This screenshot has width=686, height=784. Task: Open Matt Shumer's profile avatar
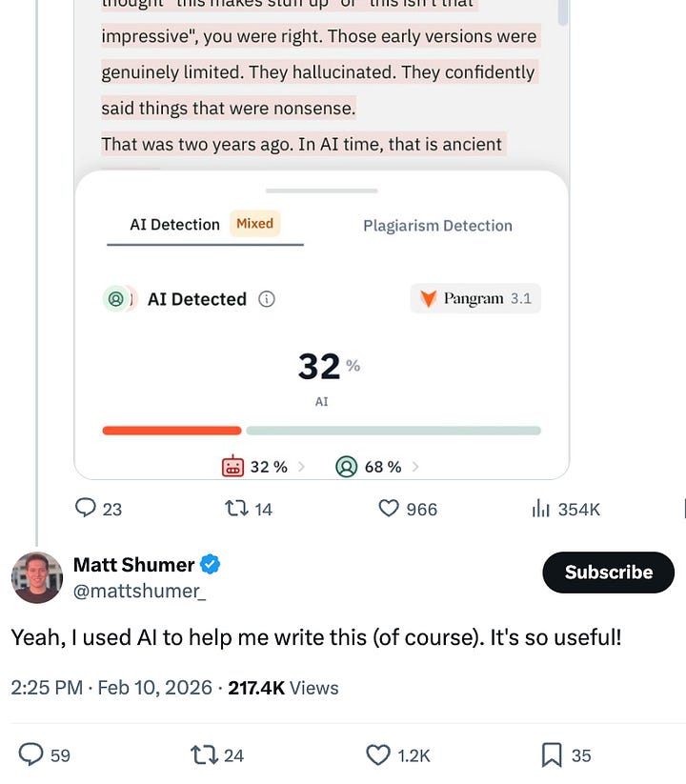tap(37, 577)
